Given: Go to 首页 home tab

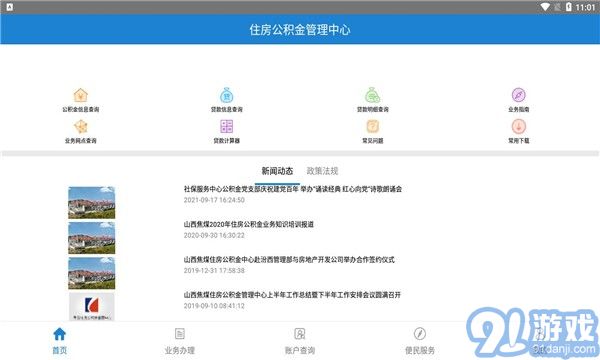Looking at the screenshot, I should [x=60, y=340].
